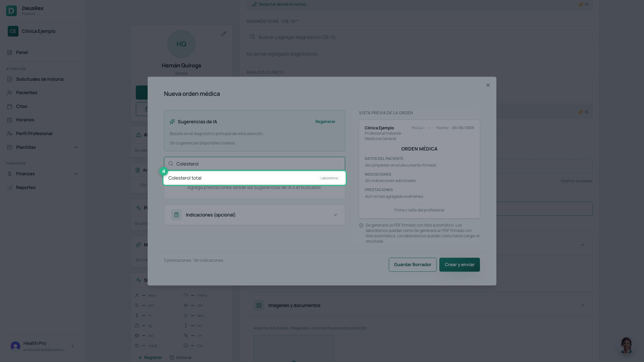Toggle Mostrar anuladas checkbox
This screenshot has height=362, width=644.
[x=555, y=181]
